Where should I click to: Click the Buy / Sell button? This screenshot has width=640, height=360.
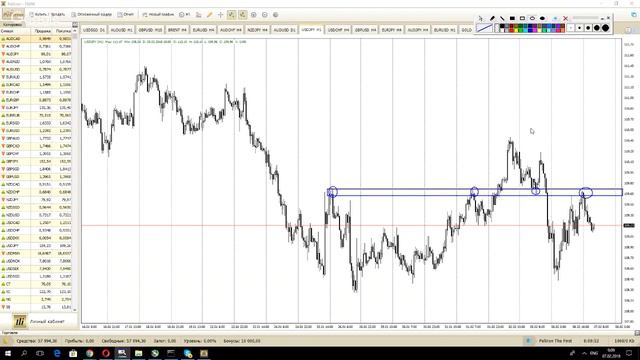[x=47, y=15]
